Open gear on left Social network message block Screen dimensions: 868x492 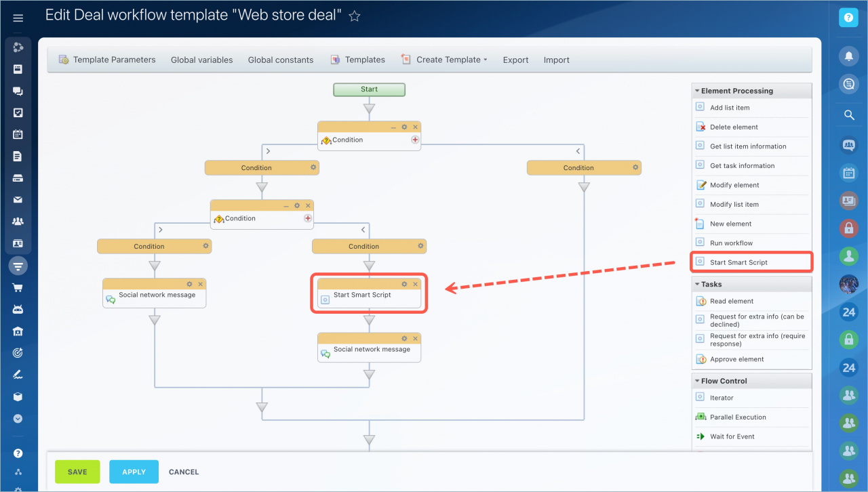pos(189,284)
